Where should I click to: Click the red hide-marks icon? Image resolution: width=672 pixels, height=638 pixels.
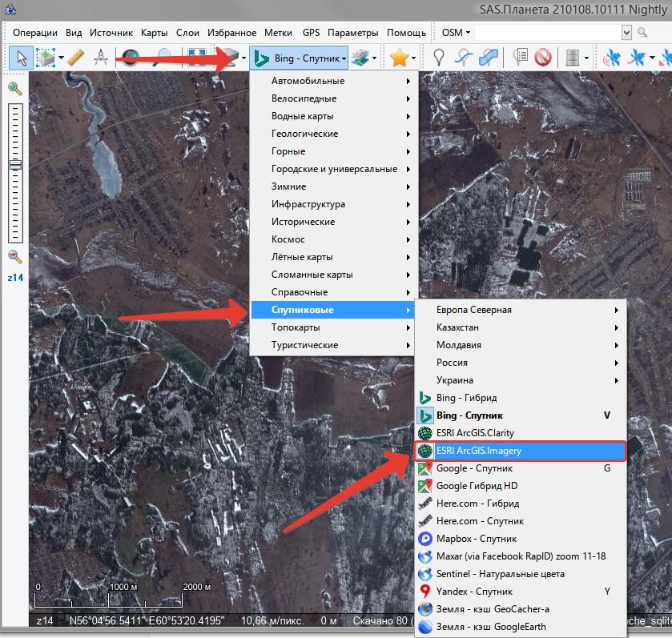coord(543,58)
